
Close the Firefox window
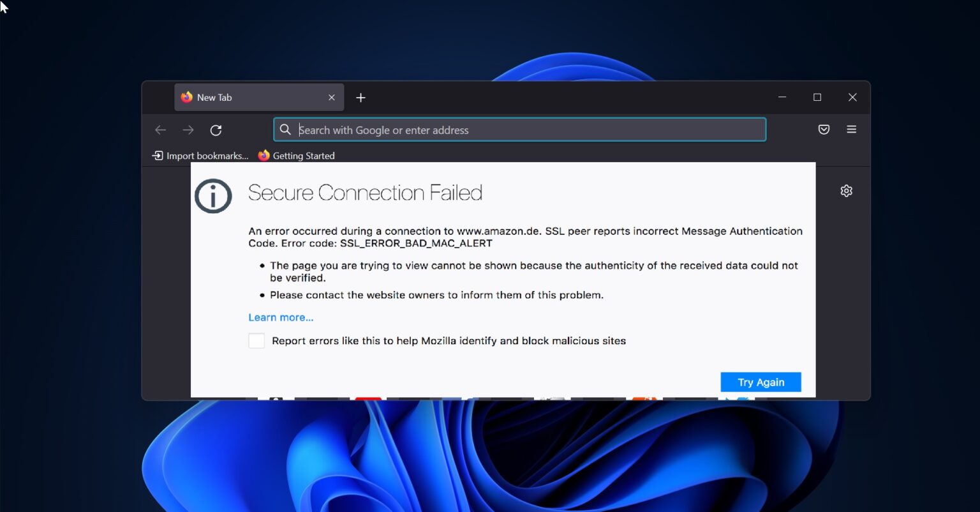[852, 97]
